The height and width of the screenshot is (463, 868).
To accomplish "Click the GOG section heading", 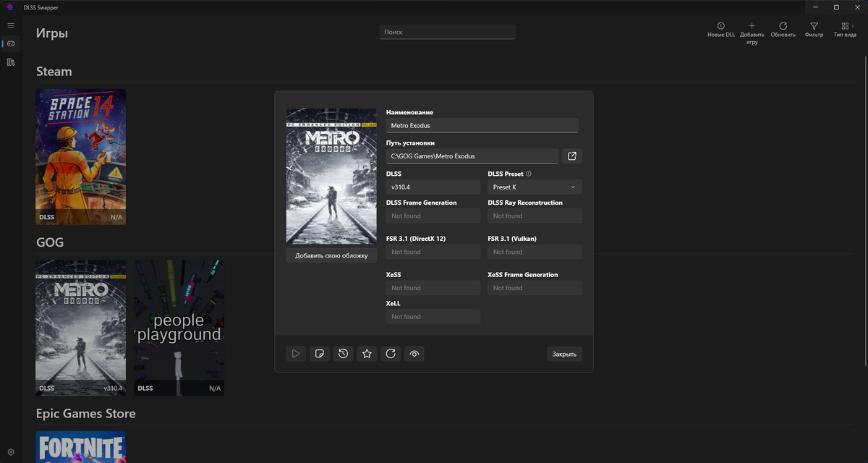I will click(50, 242).
